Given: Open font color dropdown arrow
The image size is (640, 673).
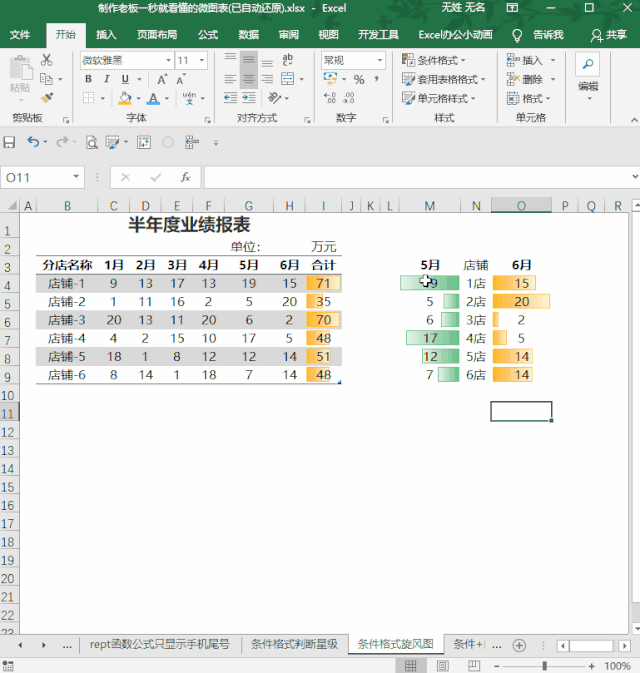Looking at the screenshot, I should (x=167, y=99).
